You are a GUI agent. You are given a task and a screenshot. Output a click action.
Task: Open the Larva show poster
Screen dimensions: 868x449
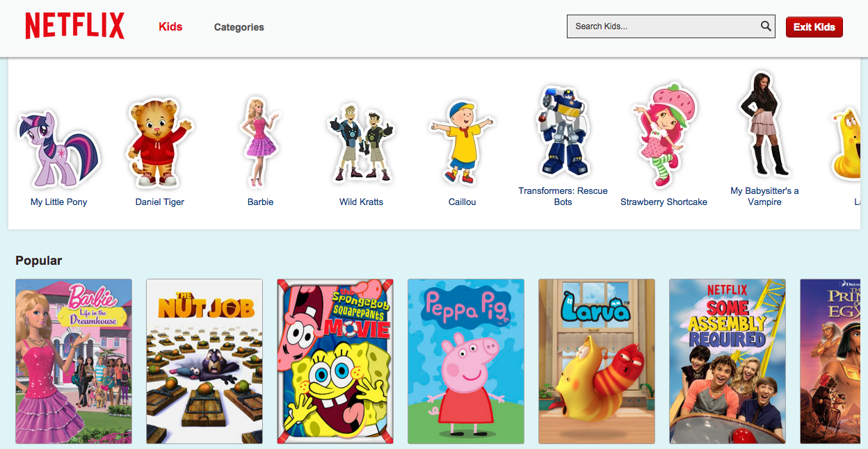pyautogui.click(x=597, y=361)
